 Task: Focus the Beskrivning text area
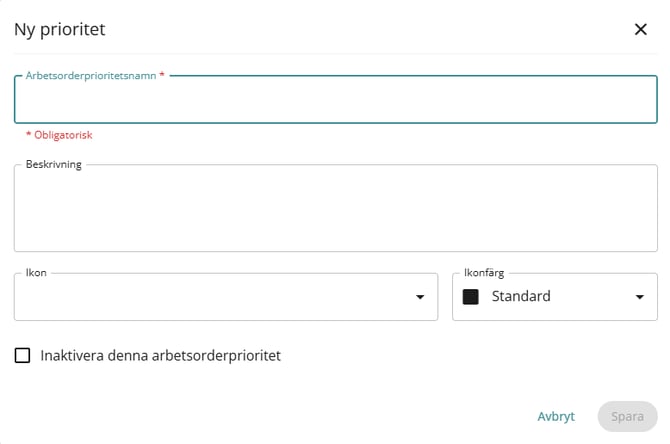pyautogui.click(x=335, y=208)
